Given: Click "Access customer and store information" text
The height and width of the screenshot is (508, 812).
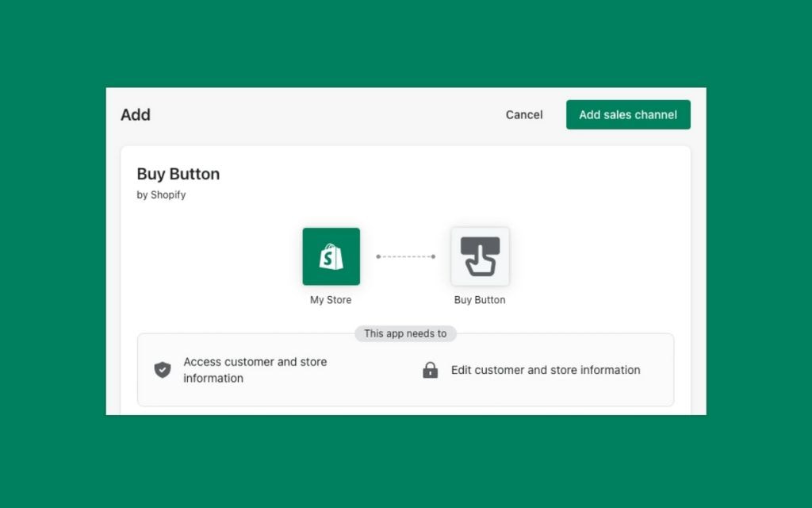Looking at the screenshot, I should 255,370.
